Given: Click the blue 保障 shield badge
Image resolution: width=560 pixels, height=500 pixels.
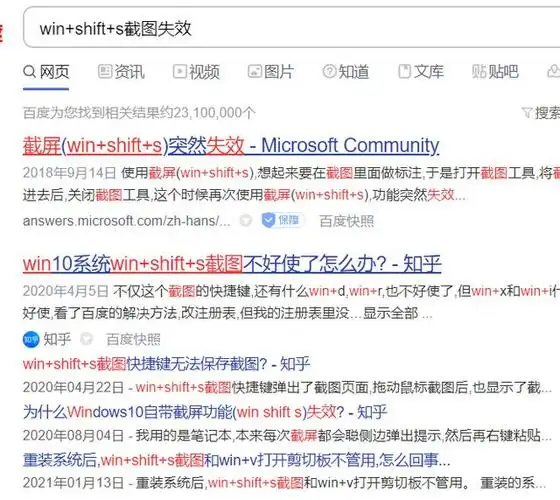Looking at the screenshot, I should (x=282, y=220).
